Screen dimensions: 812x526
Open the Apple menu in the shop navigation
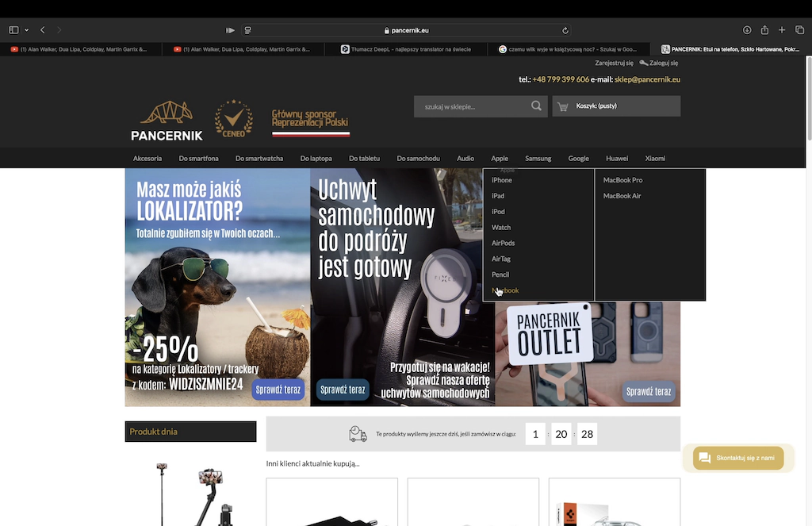500,159
